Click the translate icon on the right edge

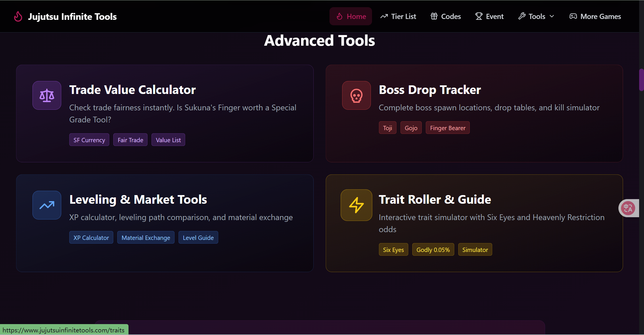point(628,208)
